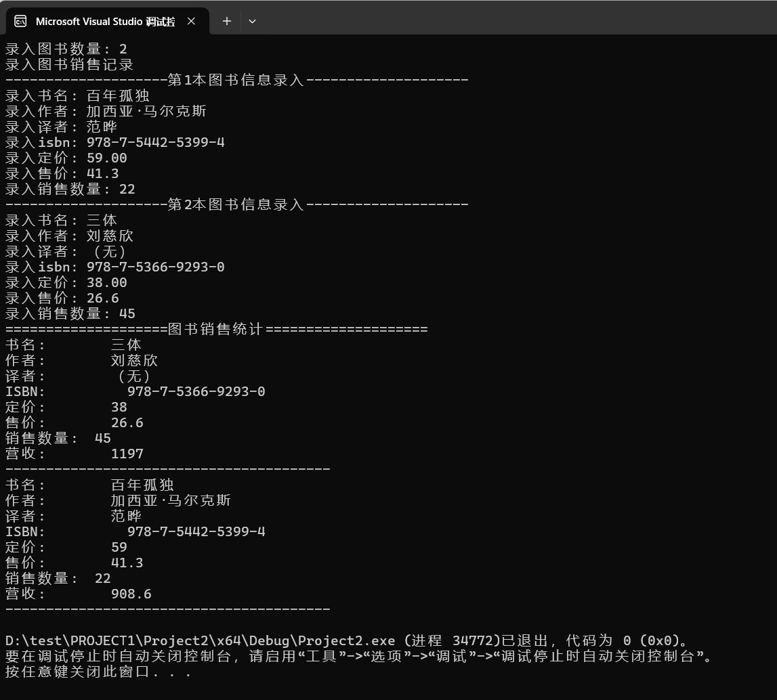Click the statistics row 'ISBN: 978-7-5366-9293-0'
The width and height of the screenshot is (777, 700).
[135, 391]
